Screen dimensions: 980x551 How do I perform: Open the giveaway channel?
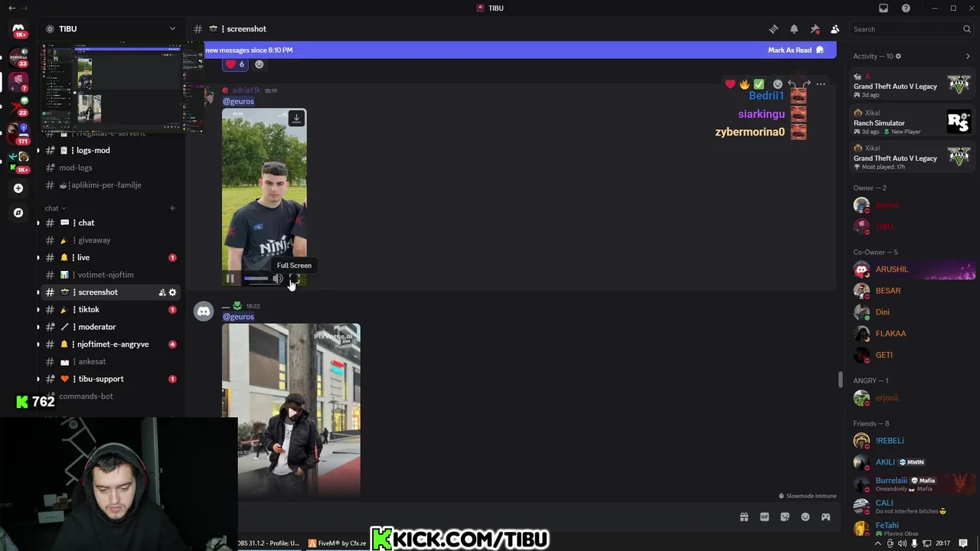click(x=109, y=240)
